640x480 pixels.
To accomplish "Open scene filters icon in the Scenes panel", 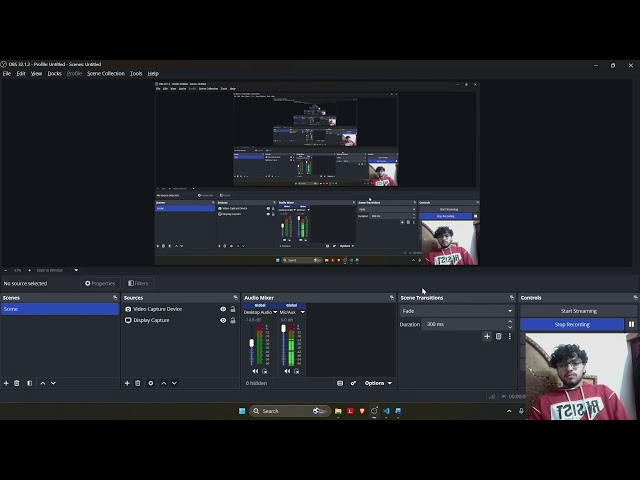I will coord(29,383).
